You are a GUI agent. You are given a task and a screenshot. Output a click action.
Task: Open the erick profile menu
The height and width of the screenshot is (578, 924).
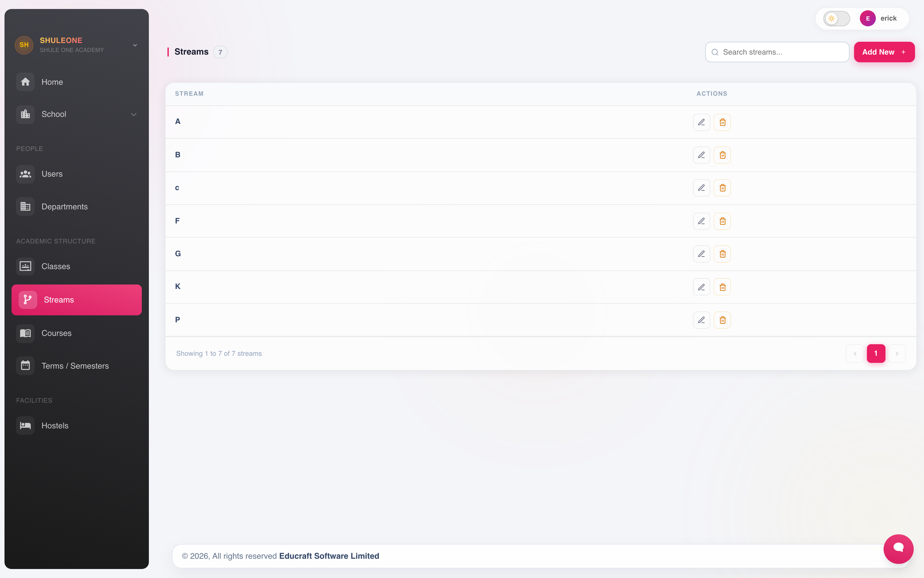click(x=878, y=18)
